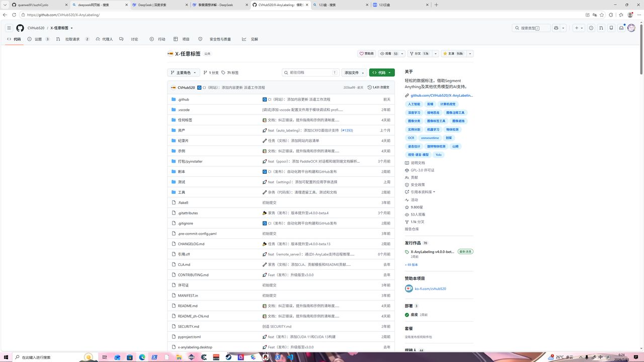Viewport: 644px width, 362px height.
Task: Open pull requests icon in GitHub header
Action: pyautogui.click(x=601, y=28)
